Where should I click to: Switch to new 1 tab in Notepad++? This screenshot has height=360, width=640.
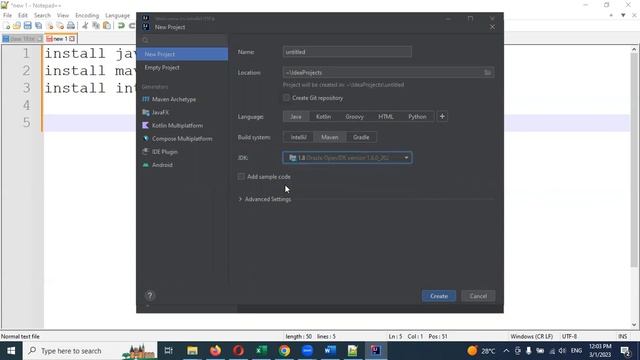click(x=60, y=39)
